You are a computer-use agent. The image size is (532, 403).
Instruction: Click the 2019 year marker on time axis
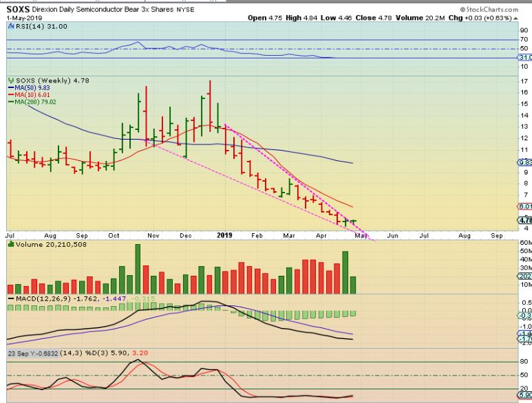click(224, 235)
